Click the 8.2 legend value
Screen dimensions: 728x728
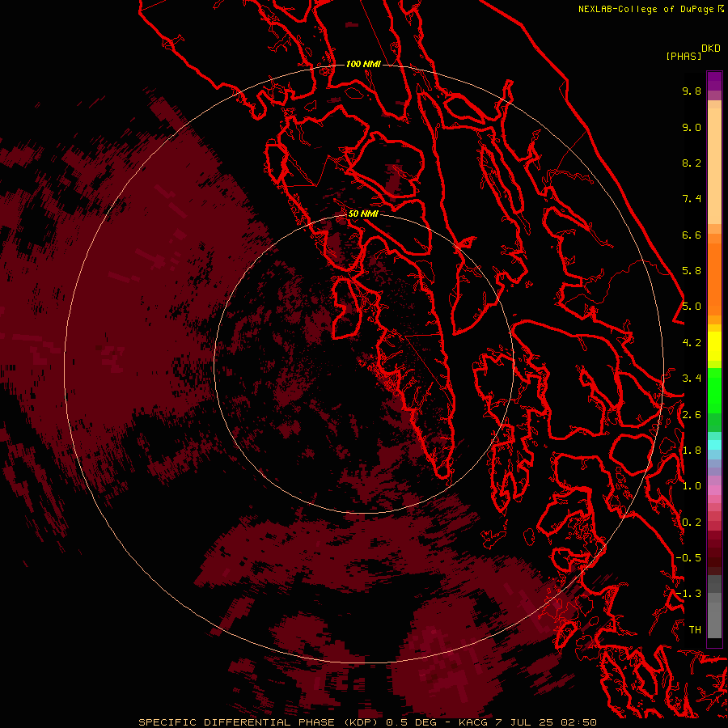(692, 163)
